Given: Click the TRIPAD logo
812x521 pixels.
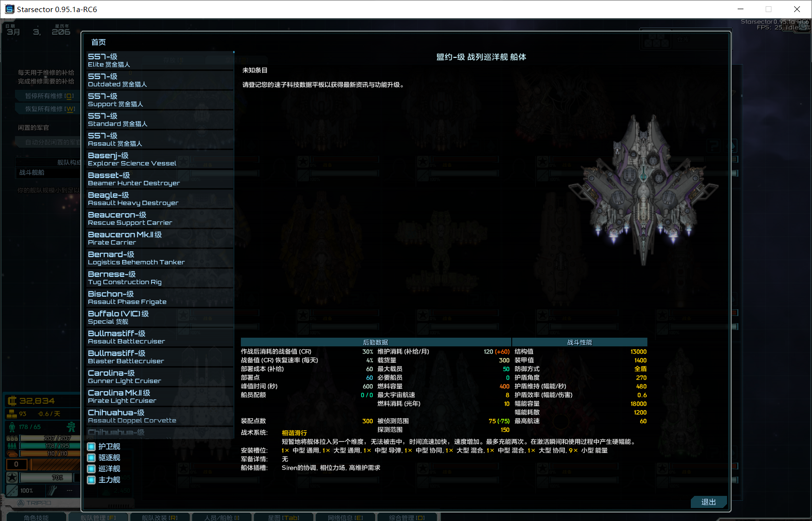Looking at the screenshot, I should coord(34,503).
